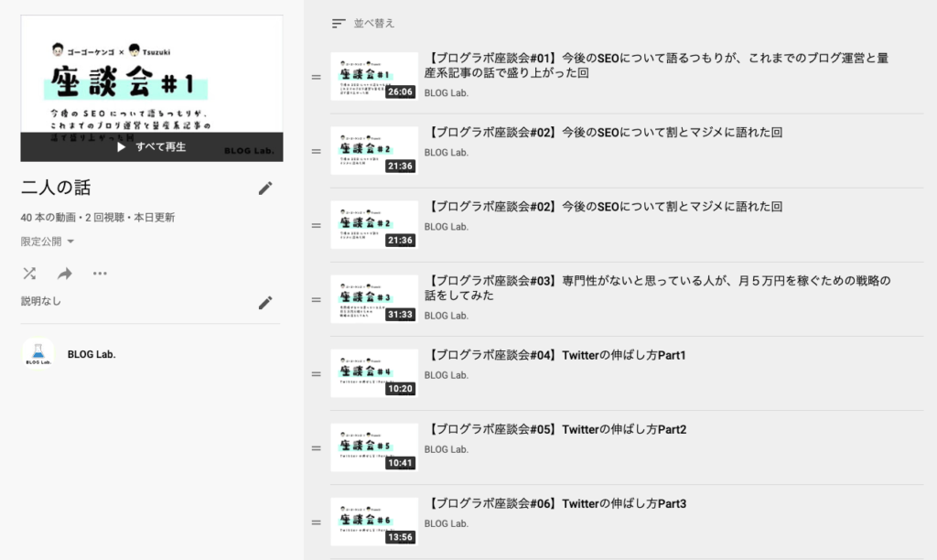The width and height of the screenshot is (937, 560).
Task: Click the 31:33 duration badge
Action: tap(400, 315)
